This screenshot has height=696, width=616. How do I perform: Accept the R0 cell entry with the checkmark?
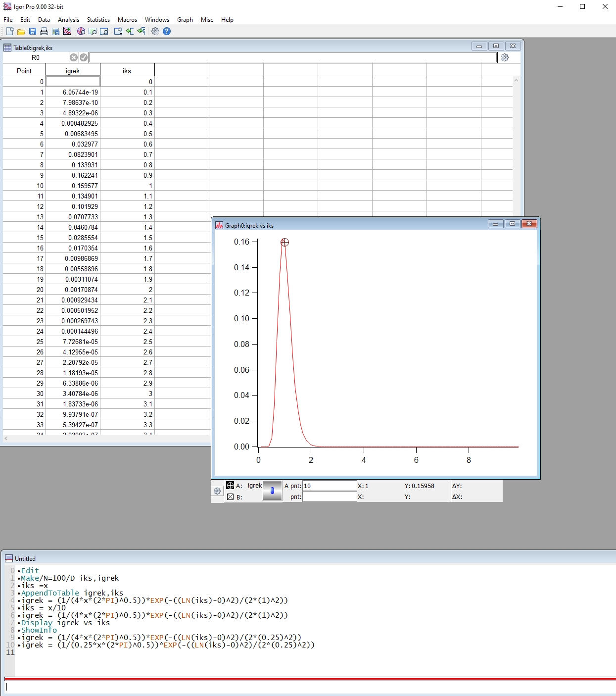[x=84, y=57]
